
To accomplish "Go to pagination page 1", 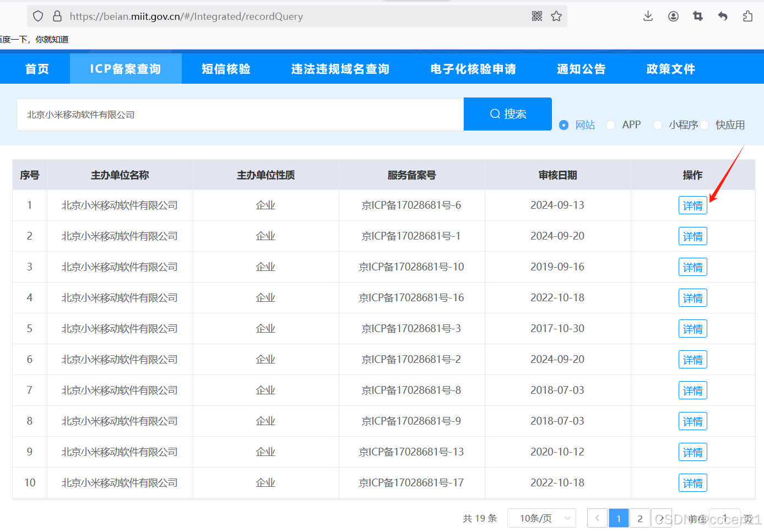I will pos(619,518).
